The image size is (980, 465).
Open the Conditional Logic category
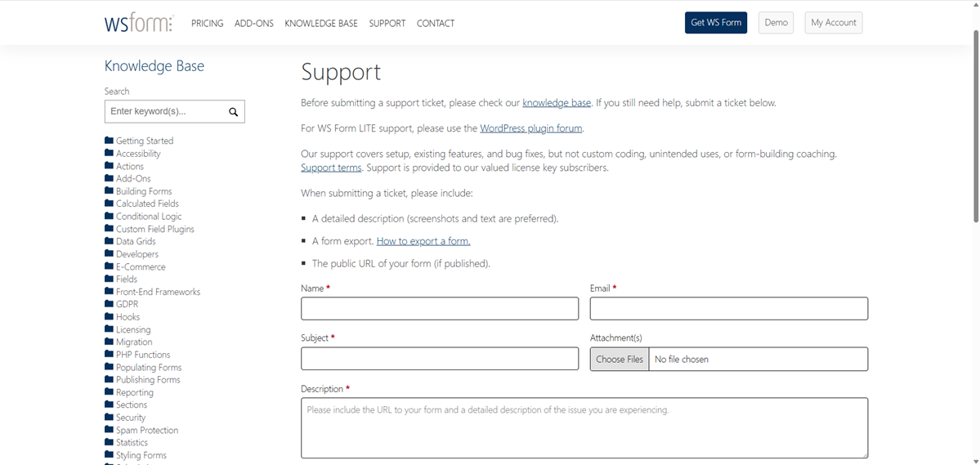tap(149, 217)
